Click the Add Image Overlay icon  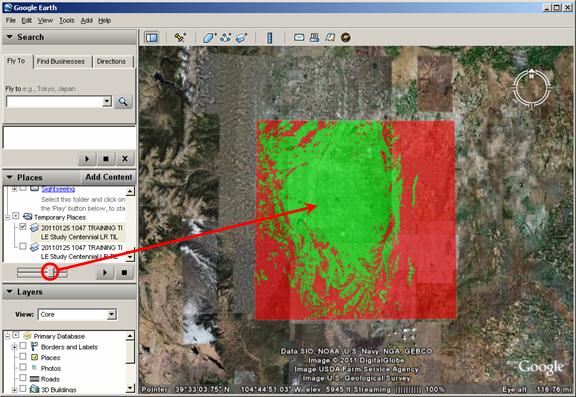pos(241,37)
